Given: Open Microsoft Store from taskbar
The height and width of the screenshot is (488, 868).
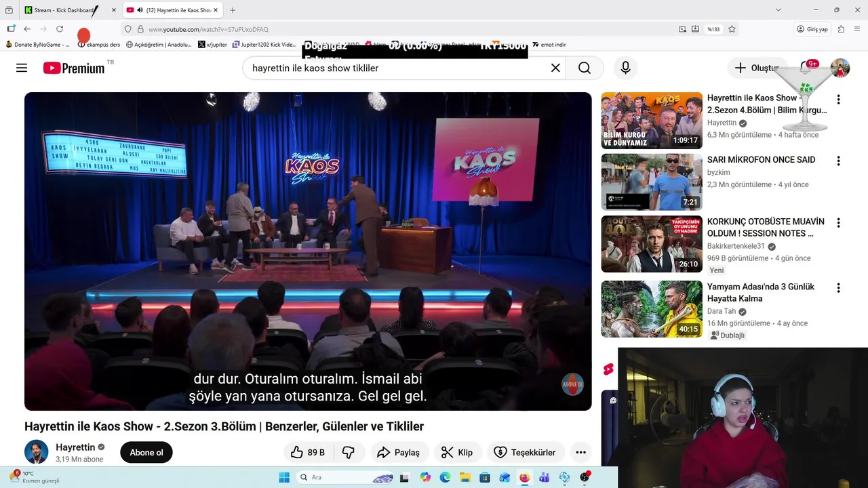Looking at the screenshot, I should pos(485,477).
